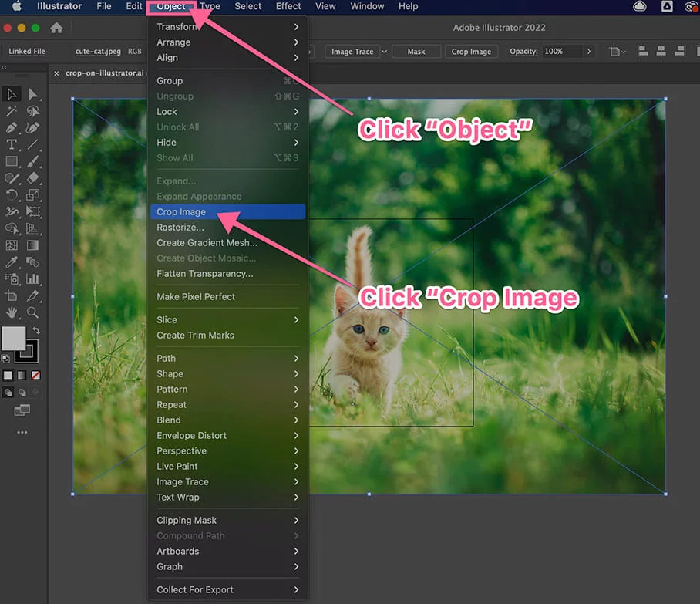Select the Perspective Grid tool
This screenshot has height=604, width=700.
click(32, 229)
